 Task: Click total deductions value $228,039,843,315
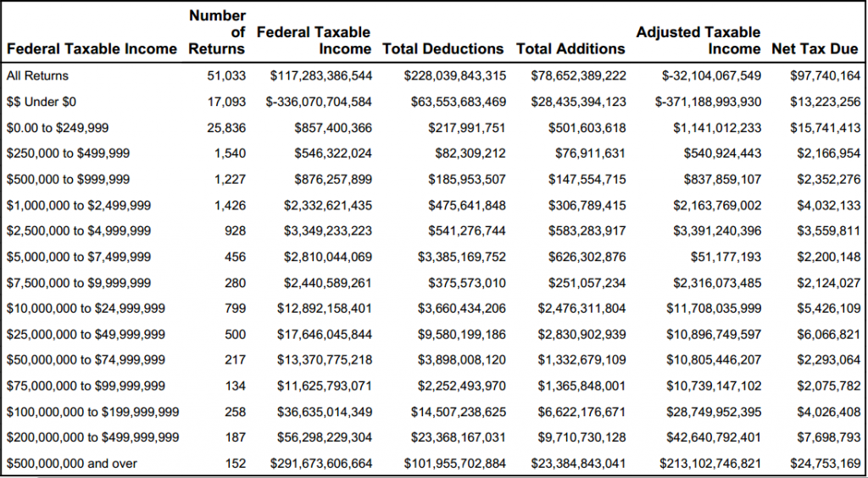tap(454, 75)
